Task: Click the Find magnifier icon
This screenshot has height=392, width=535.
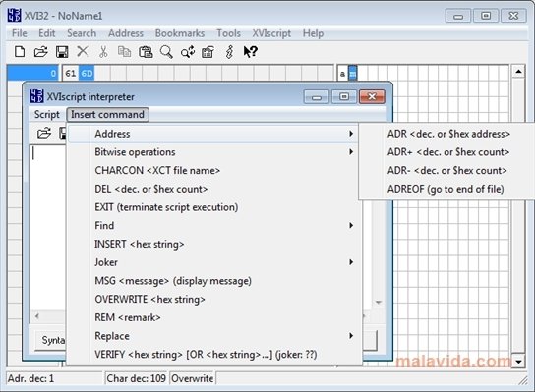Action: coord(166,52)
